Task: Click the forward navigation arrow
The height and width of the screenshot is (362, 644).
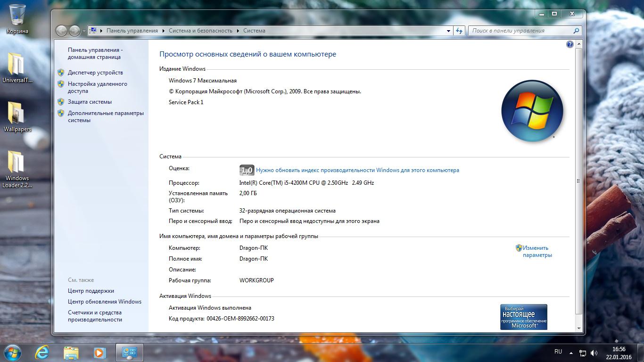Action: pyautogui.click(x=74, y=31)
